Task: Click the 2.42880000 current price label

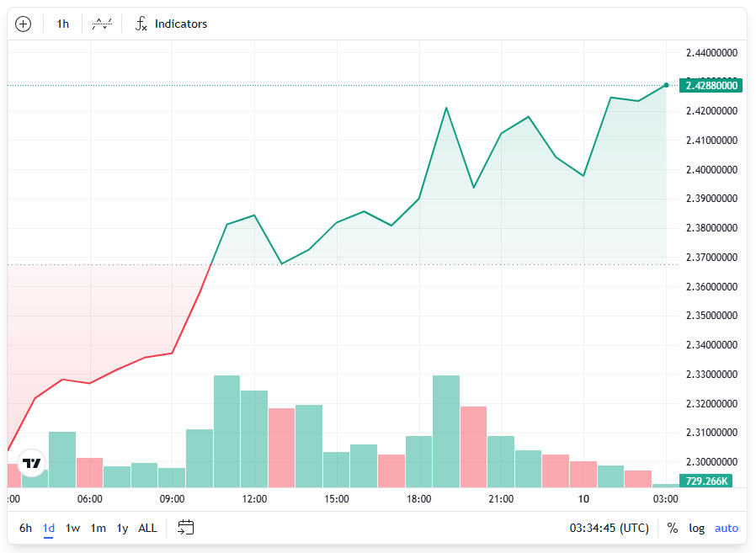Action: pos(711,85)
